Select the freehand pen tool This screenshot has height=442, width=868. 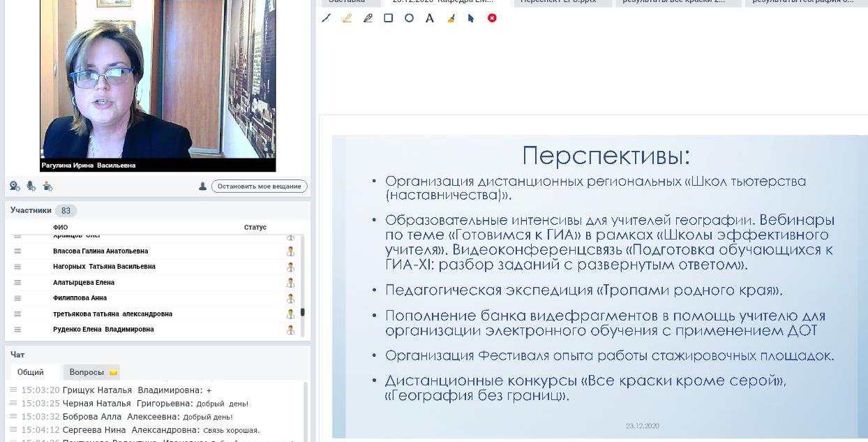click(368, 18)
